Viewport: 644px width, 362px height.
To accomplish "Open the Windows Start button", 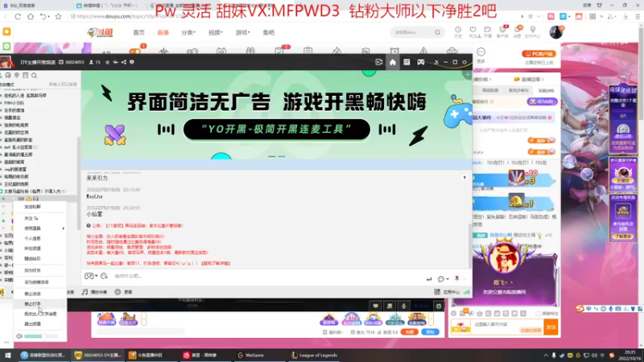I will tap(7, 355).
